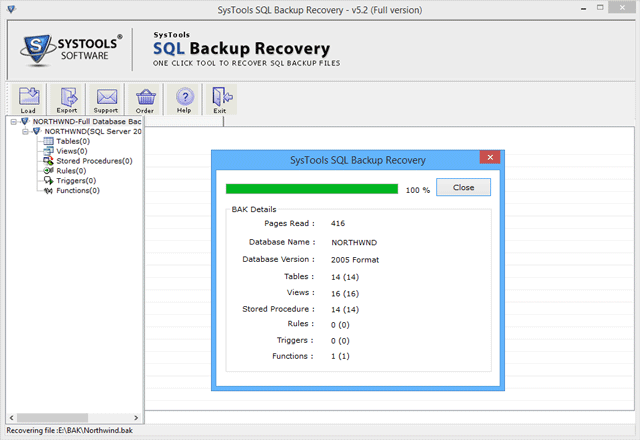Click the Functions(0) tree icon

[48, 190]
